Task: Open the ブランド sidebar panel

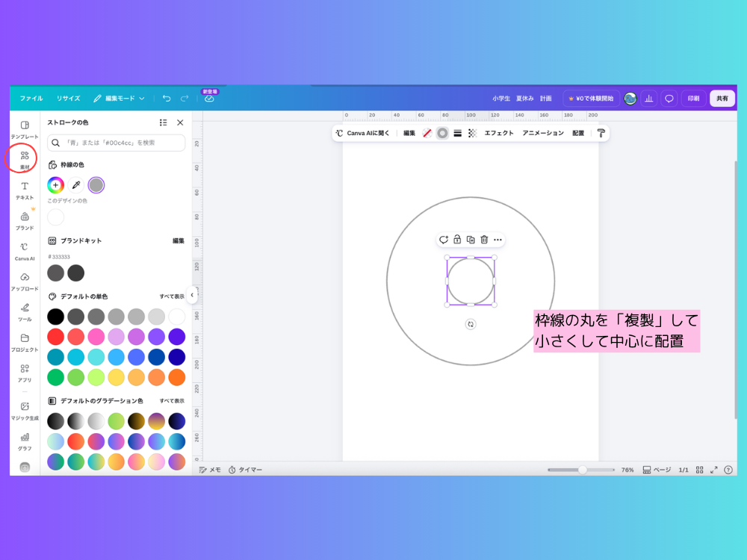Action: point(25,221)
